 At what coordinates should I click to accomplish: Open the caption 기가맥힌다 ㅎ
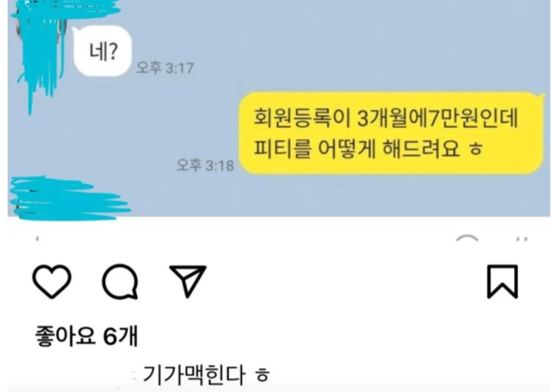(x=207, y=375)
